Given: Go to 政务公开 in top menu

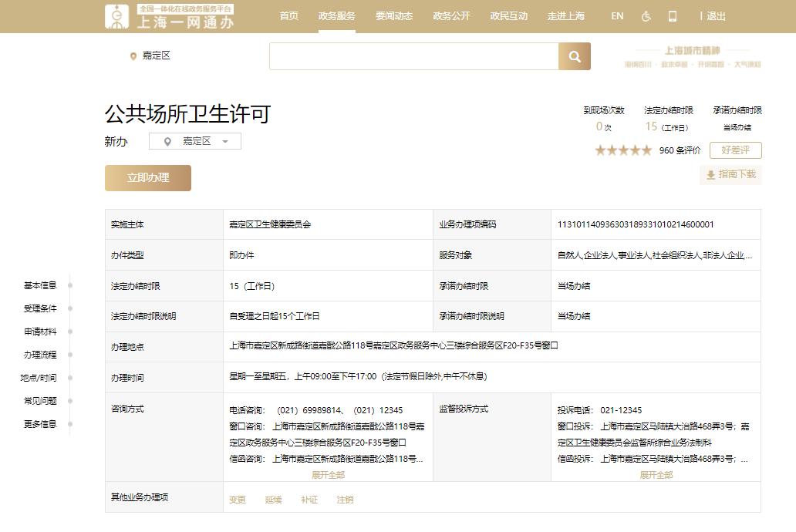Looking at the screenshot, I should click(451, 16).
